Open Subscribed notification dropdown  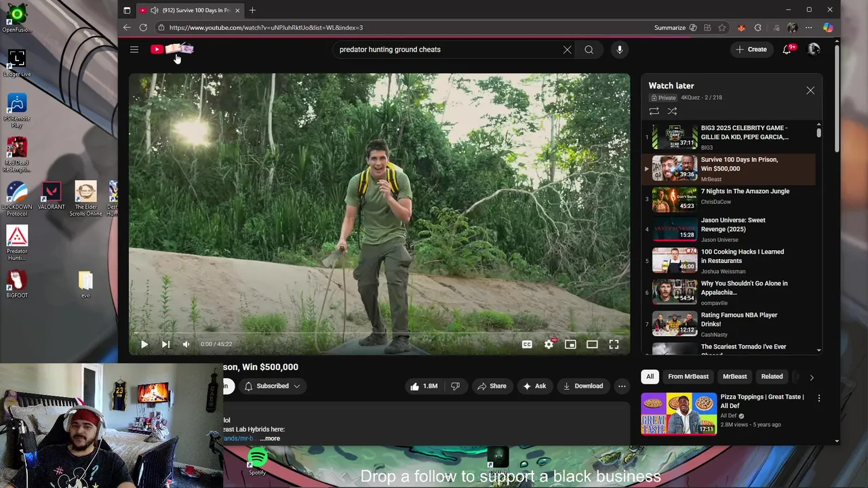(x=273, y=386)
